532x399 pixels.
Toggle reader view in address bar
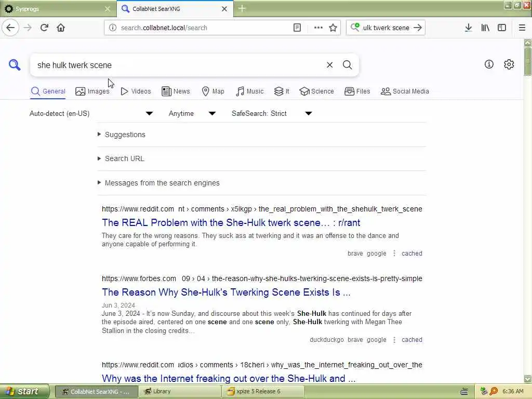297,28
